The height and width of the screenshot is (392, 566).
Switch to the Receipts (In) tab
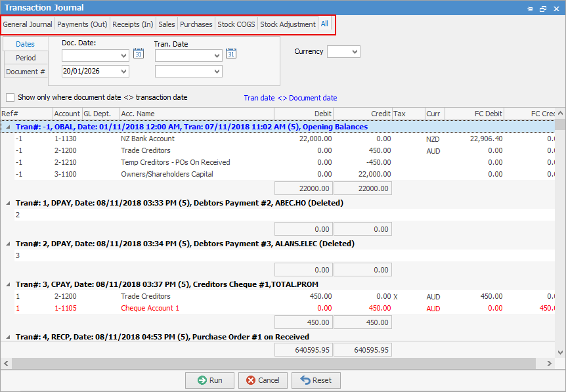tap(133, 24)
